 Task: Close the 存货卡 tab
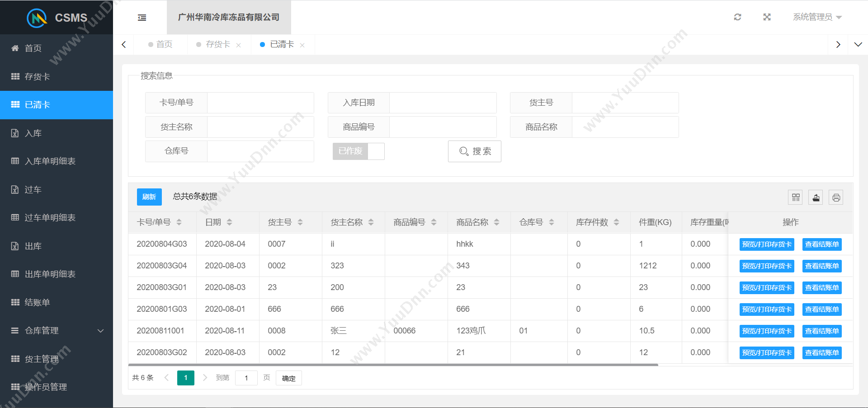239,45
